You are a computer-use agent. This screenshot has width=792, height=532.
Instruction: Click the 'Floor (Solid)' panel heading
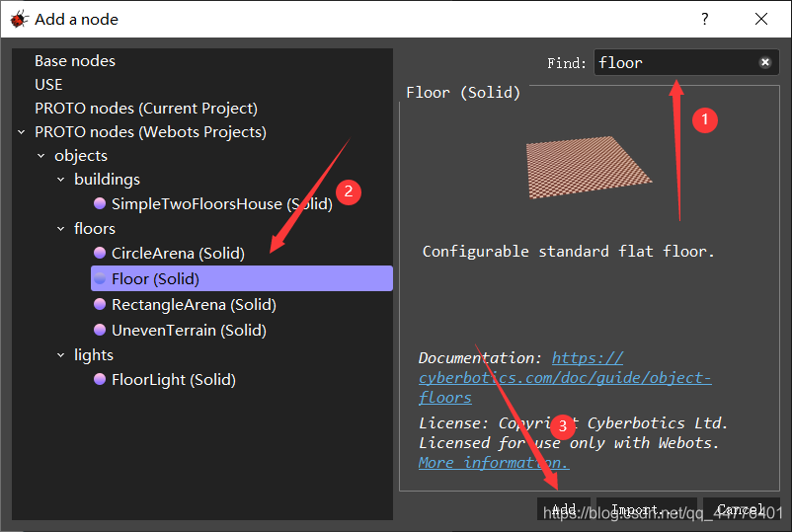tap(463, 93)
